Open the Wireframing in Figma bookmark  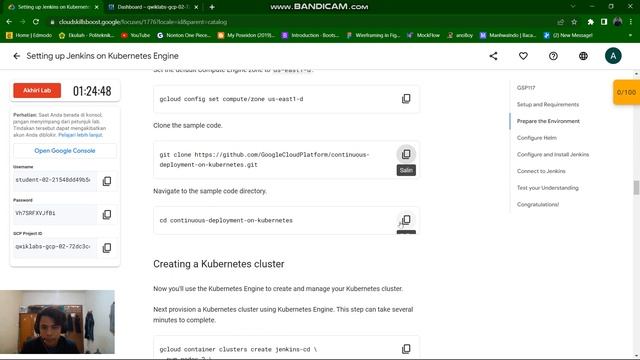pos(373,36)
